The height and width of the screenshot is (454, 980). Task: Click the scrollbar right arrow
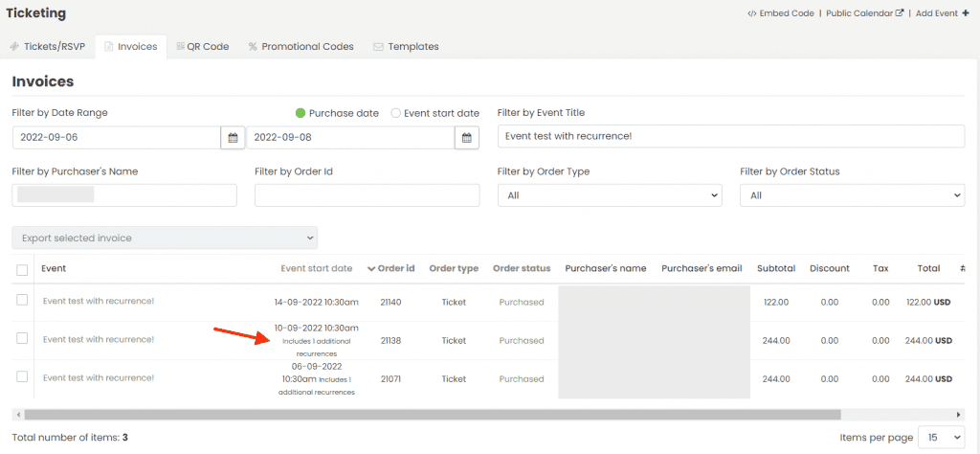959,415
